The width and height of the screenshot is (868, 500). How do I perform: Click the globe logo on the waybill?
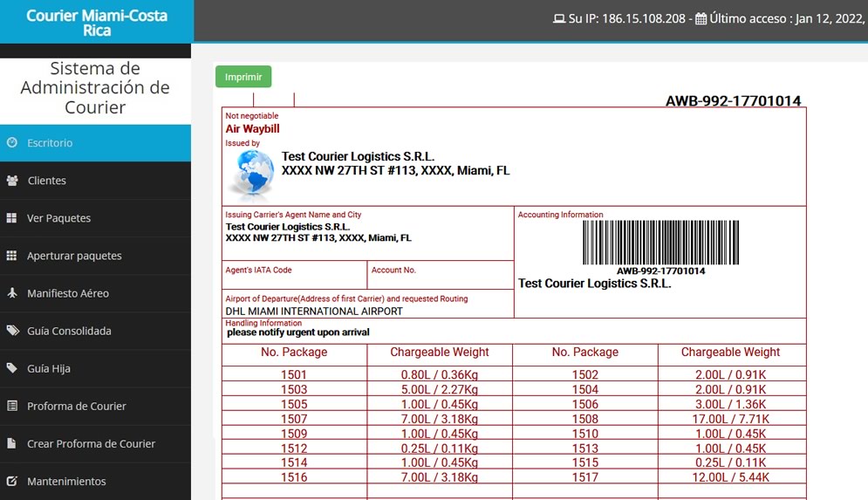tap(252, 175)
